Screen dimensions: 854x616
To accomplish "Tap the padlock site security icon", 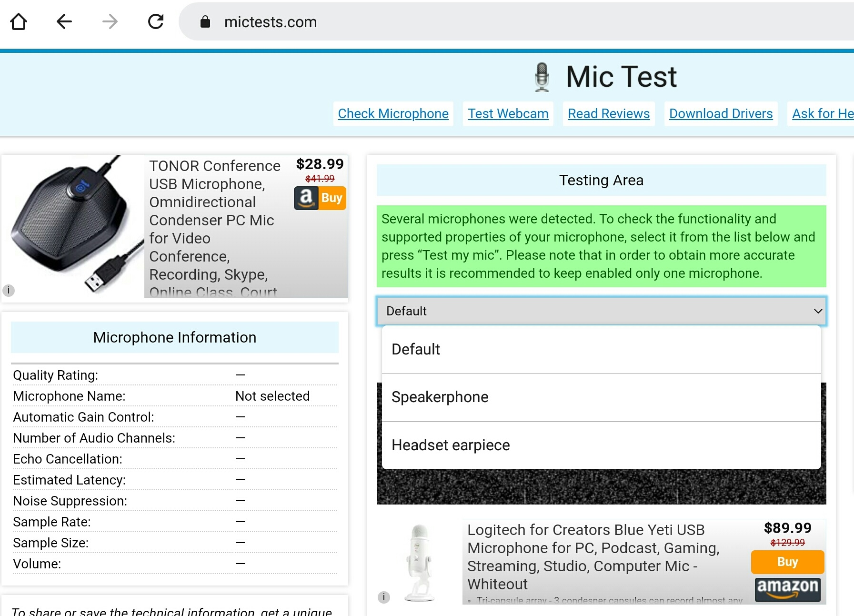I will pos(205,21).
